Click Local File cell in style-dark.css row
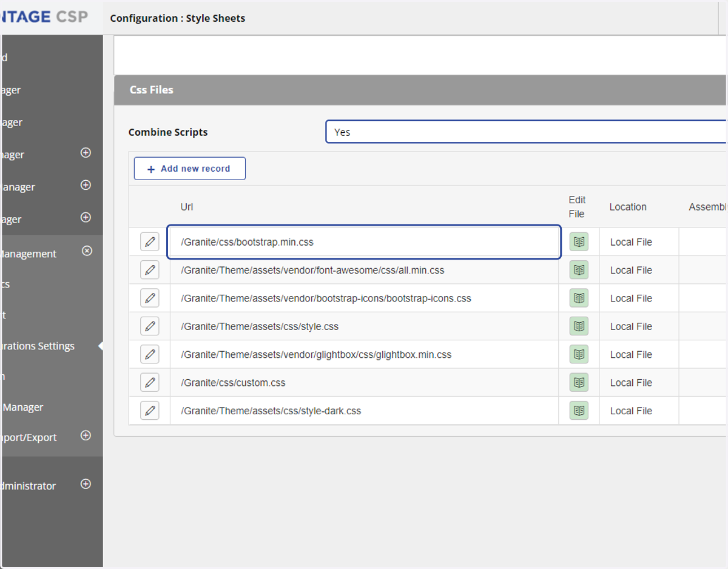This screenshot has height=569, width=728. (639, 411)
